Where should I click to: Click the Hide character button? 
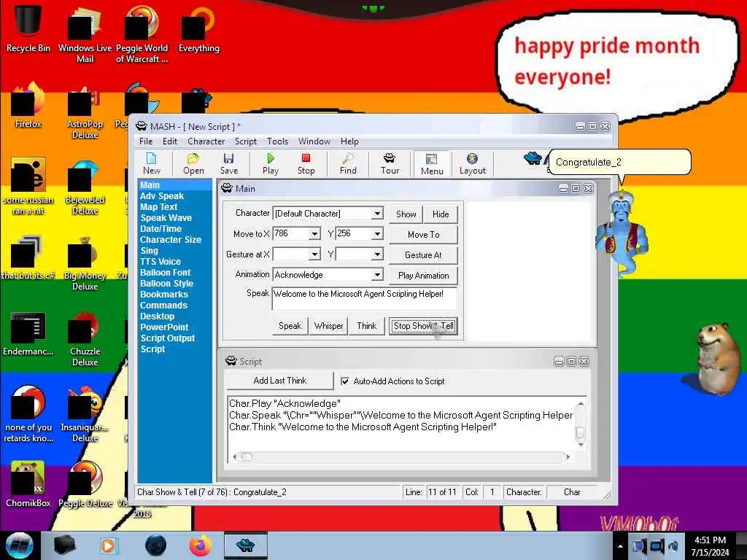[441, 214]
